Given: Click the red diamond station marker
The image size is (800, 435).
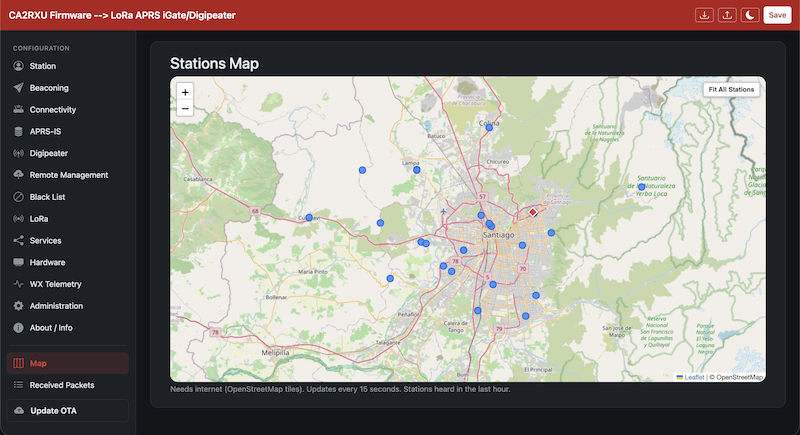Looking at the screenshot, I should coord(533,212).
